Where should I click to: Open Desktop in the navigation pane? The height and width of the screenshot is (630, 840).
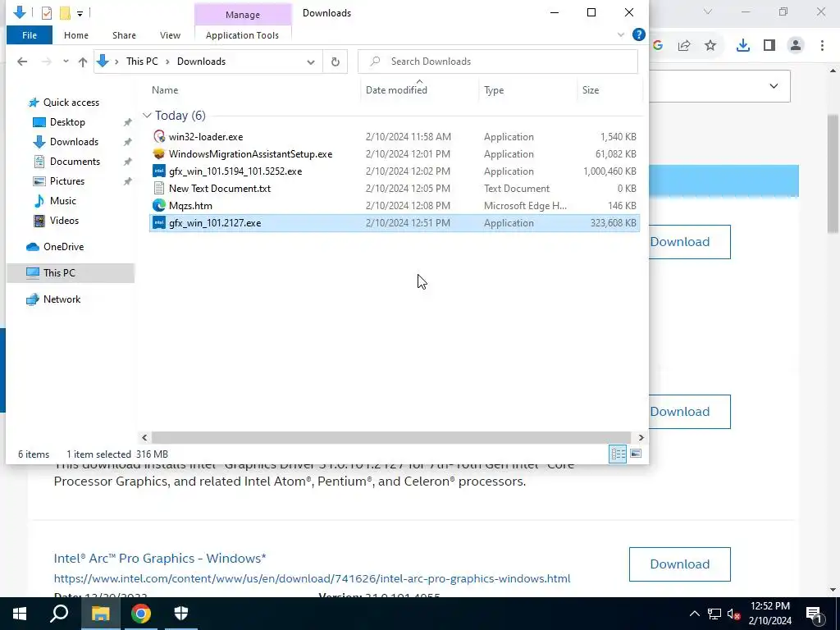click(x=67, y=122)
